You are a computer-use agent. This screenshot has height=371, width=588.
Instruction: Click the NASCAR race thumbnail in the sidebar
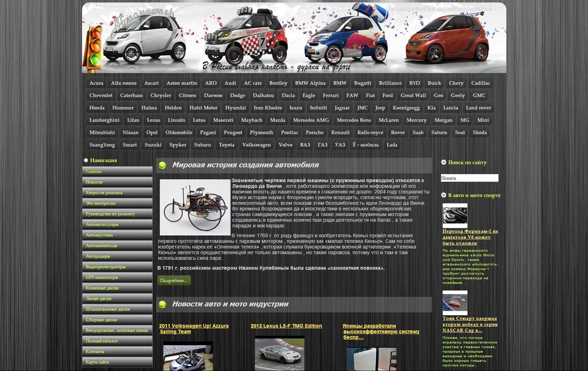455,303
